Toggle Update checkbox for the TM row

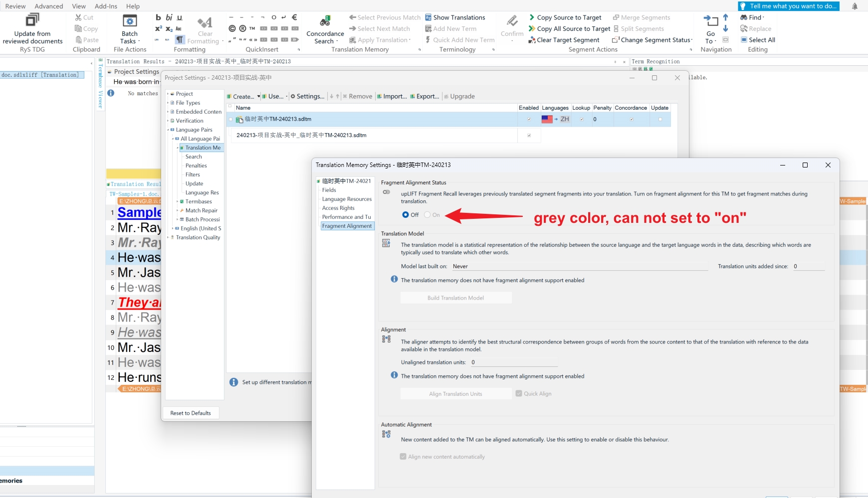[660, 119]
